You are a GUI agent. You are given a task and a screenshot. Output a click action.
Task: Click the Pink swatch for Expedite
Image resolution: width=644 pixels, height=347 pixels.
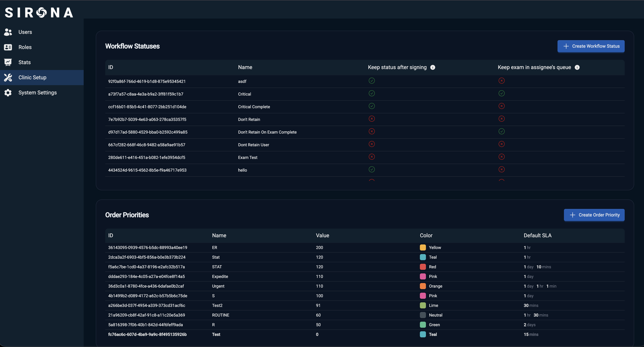(423, 277)
